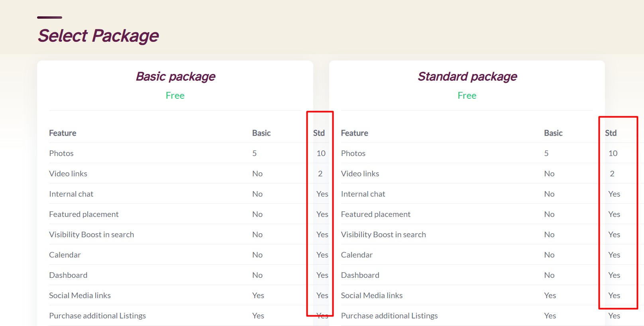Click "Dashboard" label in Basic package card
The height and width of the screenshot is (326, 644).
point(68,275)
